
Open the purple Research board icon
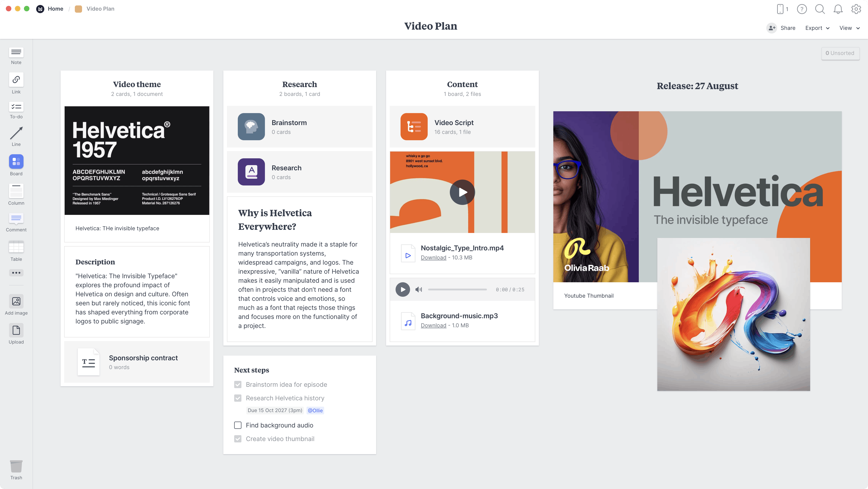point(251,172)
